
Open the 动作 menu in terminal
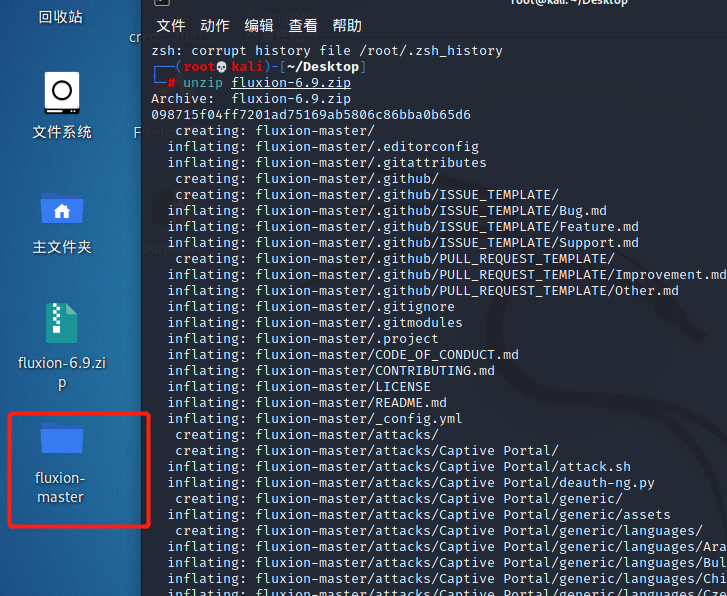click(215, 26)
